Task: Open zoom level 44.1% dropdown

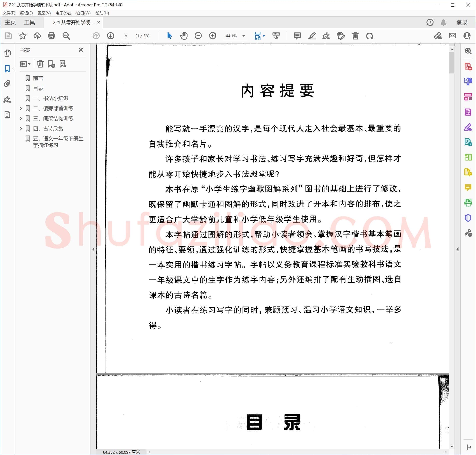Action: pos(244,36)
